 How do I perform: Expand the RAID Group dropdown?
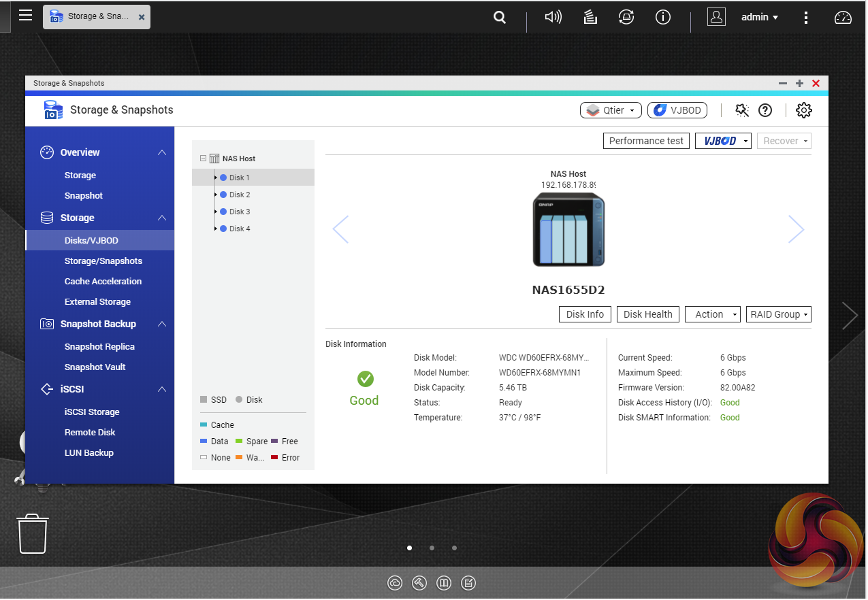point(778,314)
